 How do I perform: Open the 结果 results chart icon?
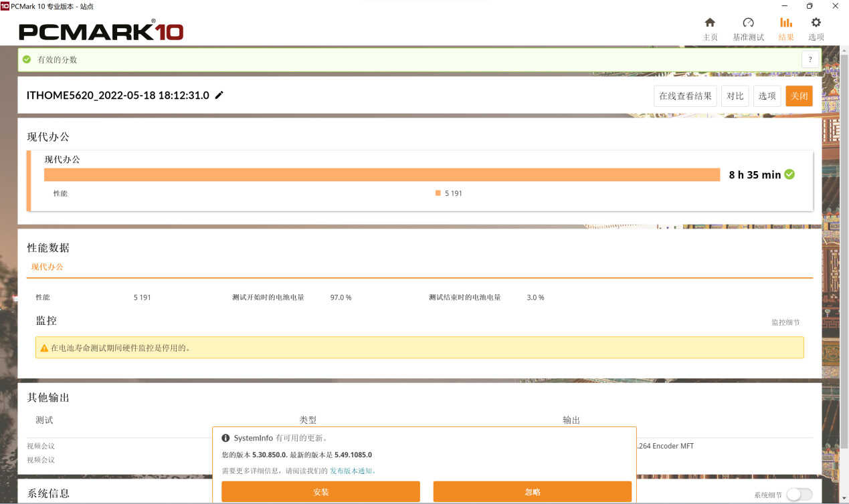click(x=786, y=23)
